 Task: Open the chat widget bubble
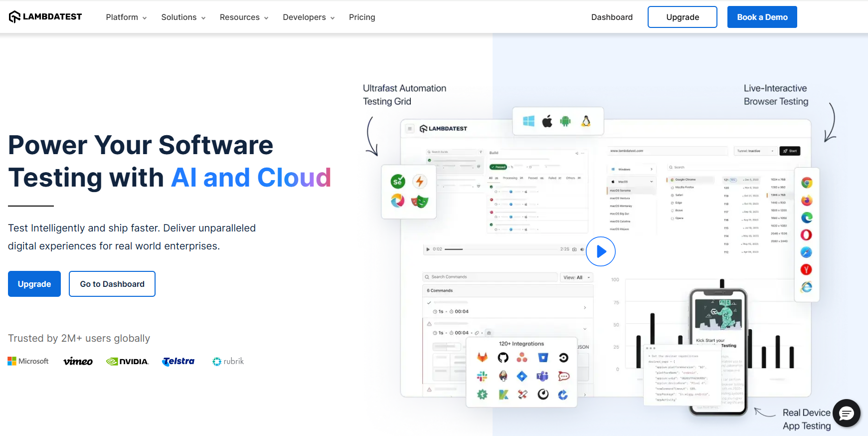(847, 413)
